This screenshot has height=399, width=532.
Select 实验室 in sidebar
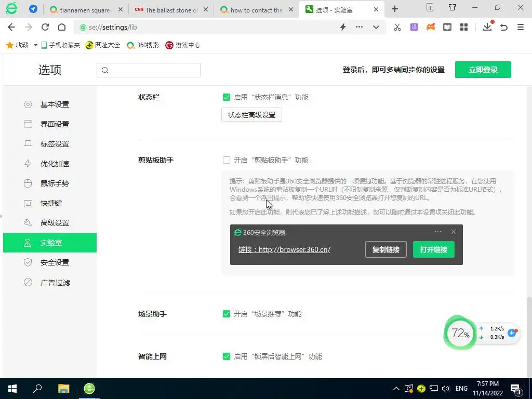[x=50, y=243]
